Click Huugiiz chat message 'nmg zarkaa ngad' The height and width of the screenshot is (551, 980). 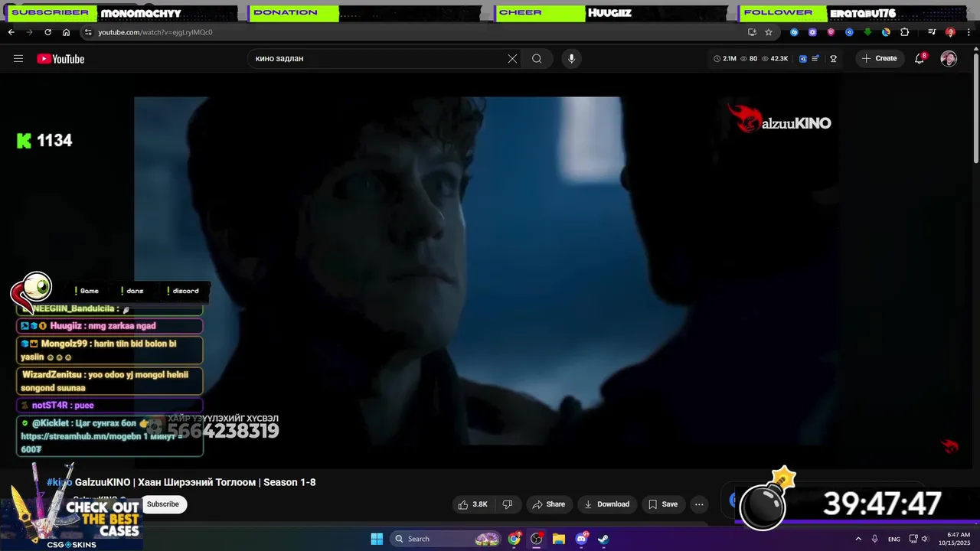point(109,326)
